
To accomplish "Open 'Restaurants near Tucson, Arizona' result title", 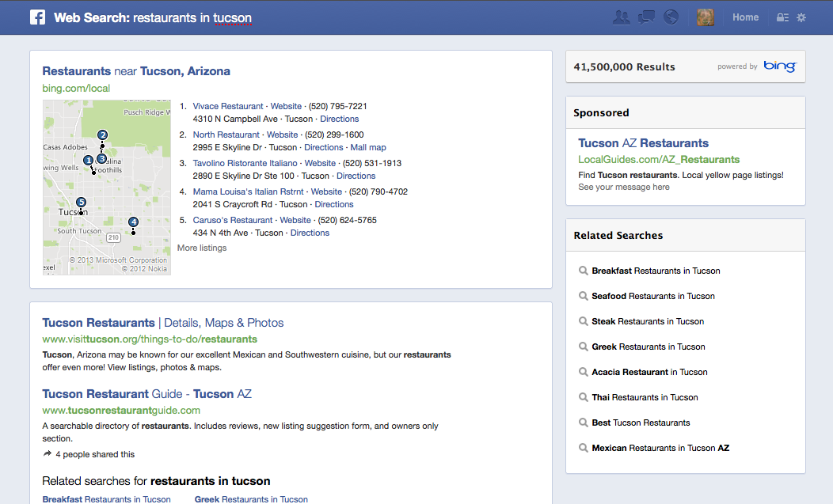I will 136,71.
